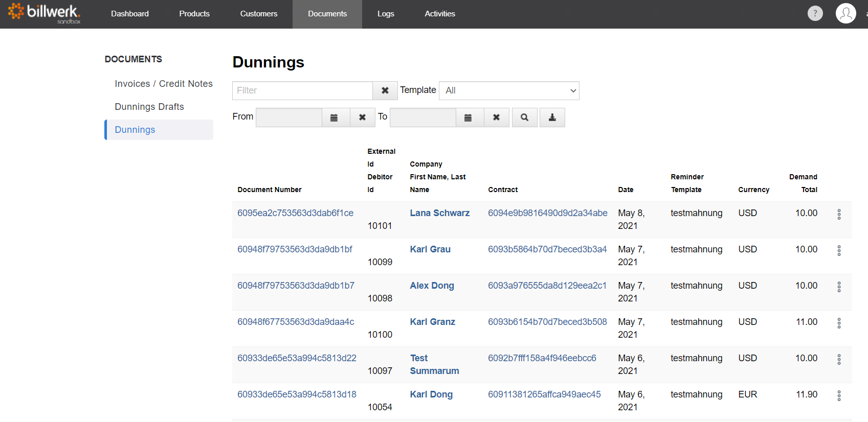Click into the From date field
Screen dimensions: 868x422
[289, 118]
